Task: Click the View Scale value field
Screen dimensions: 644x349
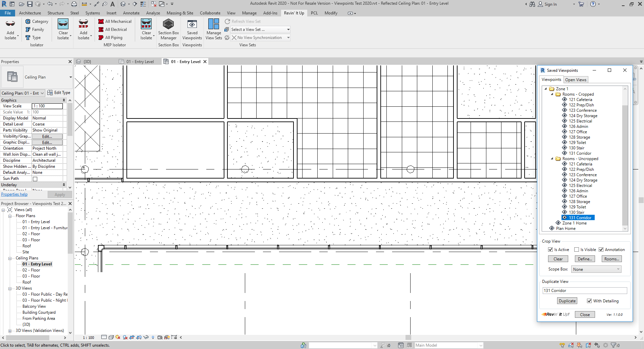Action: point(47,106)
